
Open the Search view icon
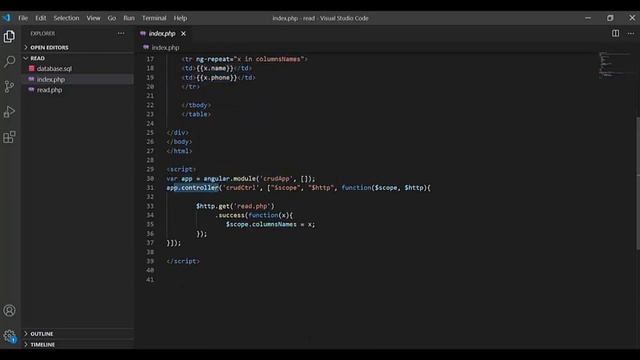point(9,62)
